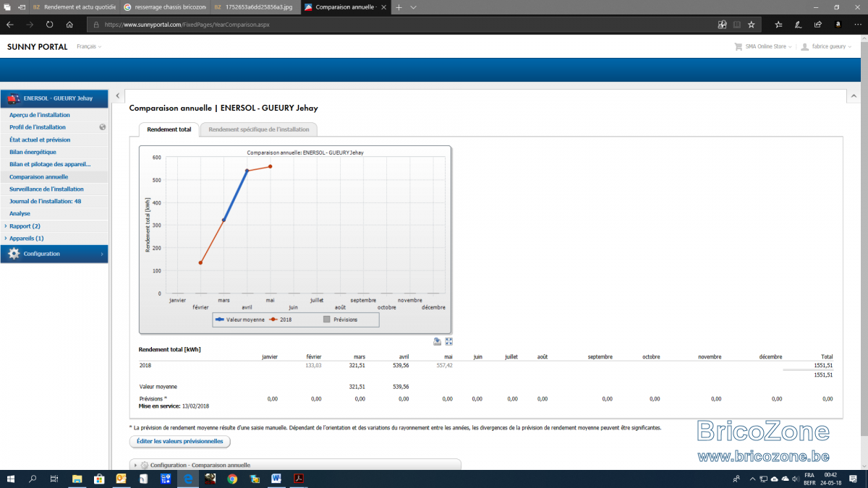Expand the Rapport (2) tree section
868x488 pixels.
point(25,226)
